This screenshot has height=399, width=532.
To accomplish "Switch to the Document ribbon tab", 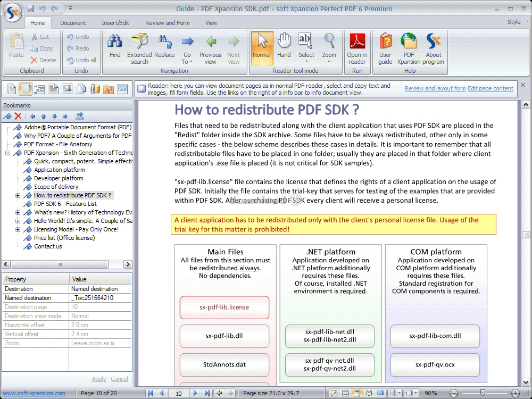I will [x=73, y=23].
